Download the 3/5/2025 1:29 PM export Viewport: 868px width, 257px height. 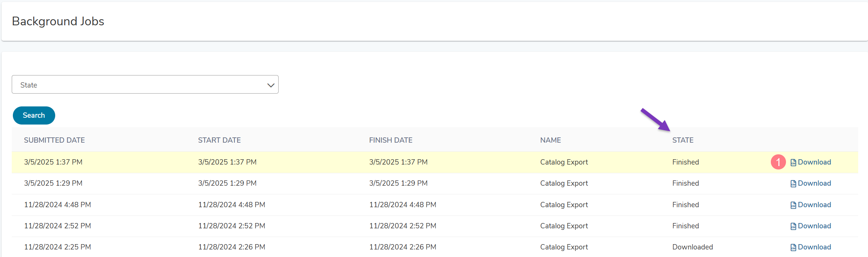tap(811, 183)
